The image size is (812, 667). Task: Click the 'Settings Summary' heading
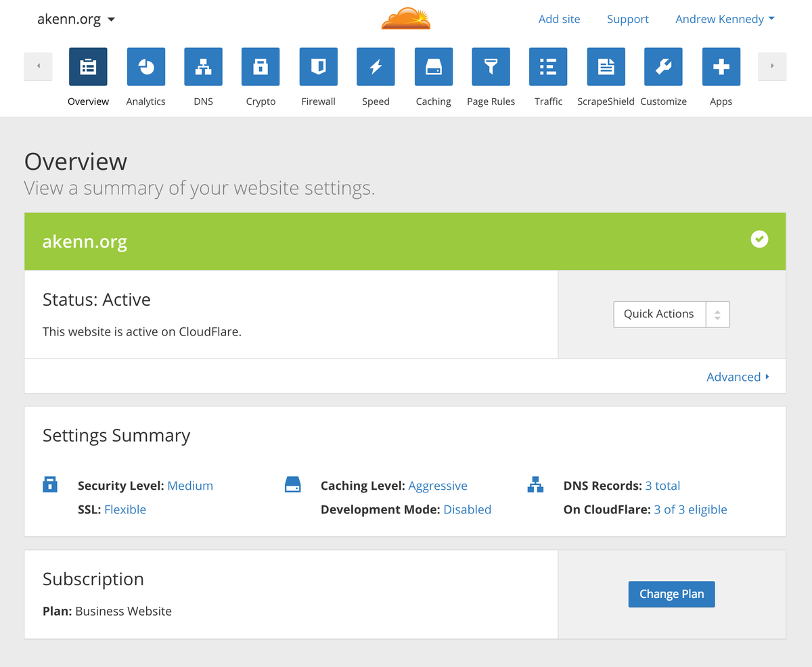tap(116, 436)
